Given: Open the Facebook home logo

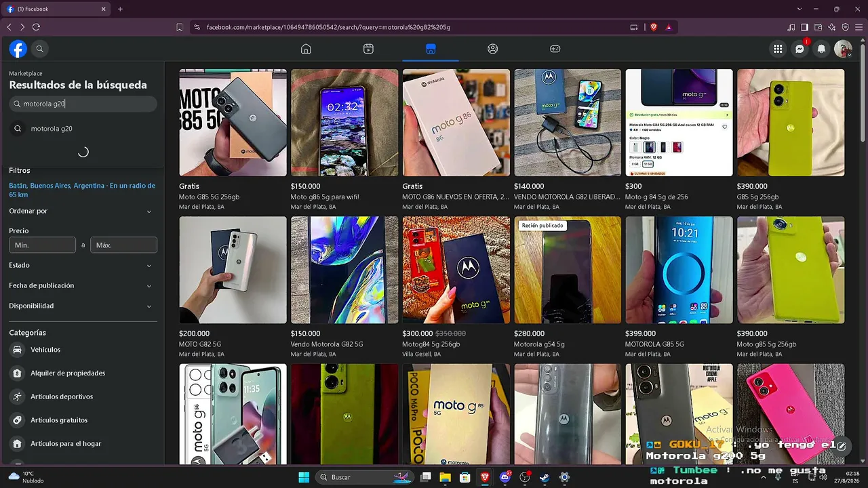Looking at the screenshot, I should (x=18, y=49).
